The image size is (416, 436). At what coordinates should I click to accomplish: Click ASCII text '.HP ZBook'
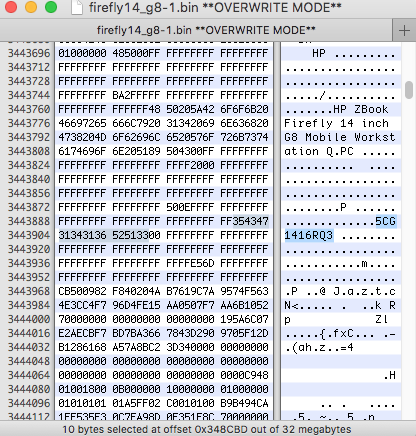357,109
